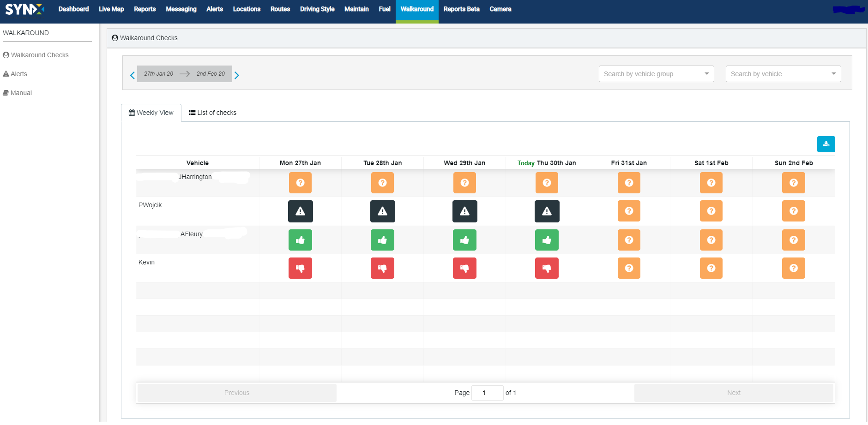Open the Fuel menu item
868x425 pixels.
coord(385,9)
